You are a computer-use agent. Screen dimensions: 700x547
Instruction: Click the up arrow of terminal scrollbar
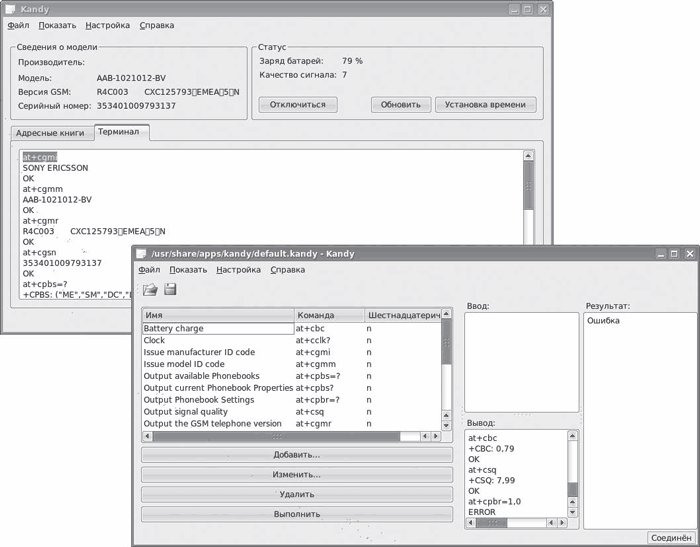point(527,156)
